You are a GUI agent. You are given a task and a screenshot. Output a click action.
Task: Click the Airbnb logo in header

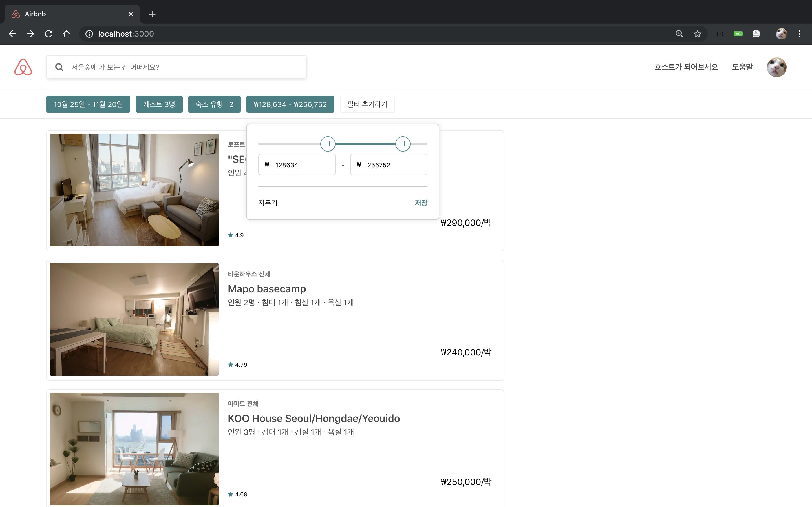(23, 67)
